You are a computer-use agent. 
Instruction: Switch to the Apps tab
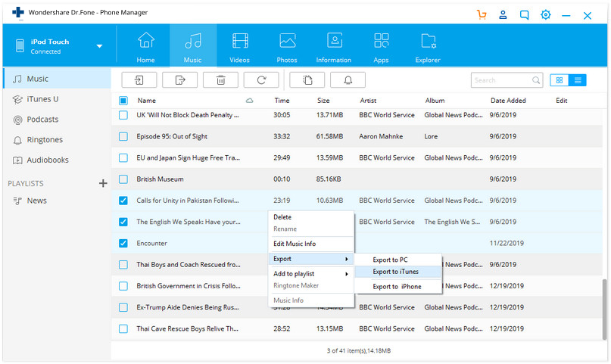(381, 47)
